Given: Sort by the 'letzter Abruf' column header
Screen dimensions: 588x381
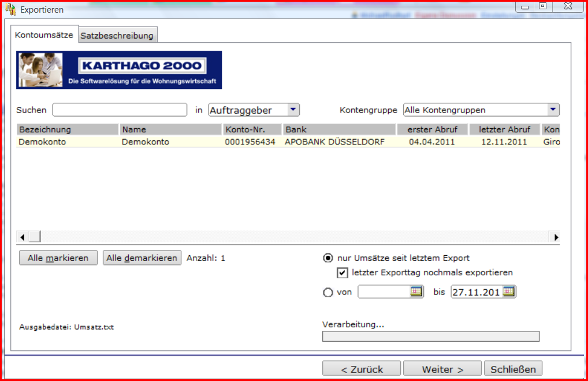Looking at the screenshot, I should pos(504,129).
